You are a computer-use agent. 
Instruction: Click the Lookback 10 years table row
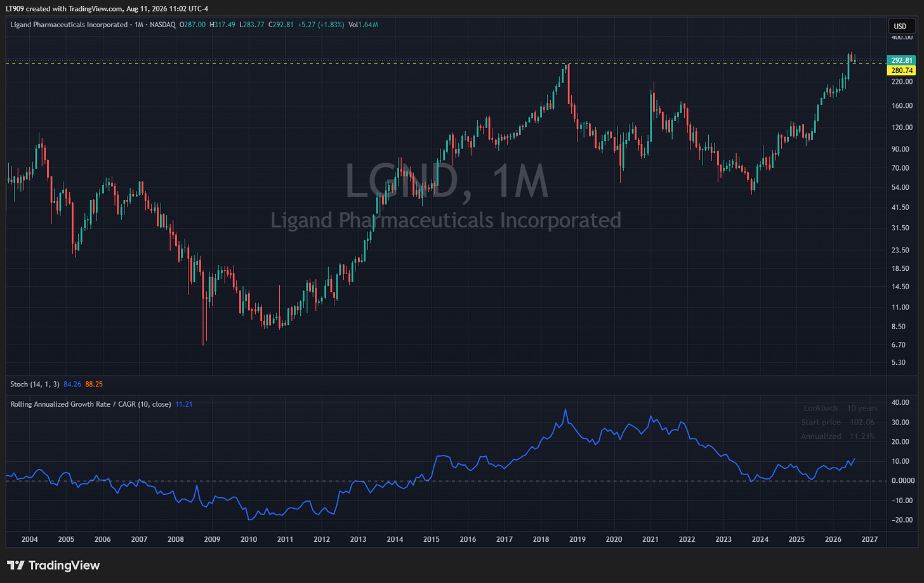point(840,409)
